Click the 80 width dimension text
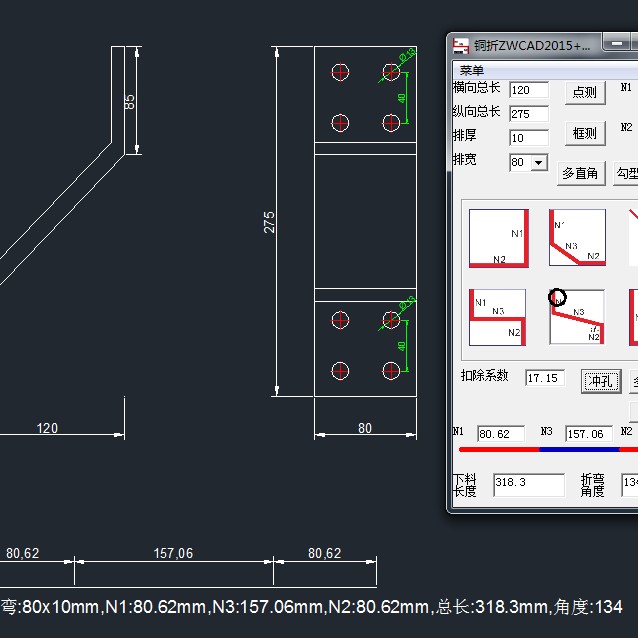Viewport: 638px width, 638px height. coord(365,428)
